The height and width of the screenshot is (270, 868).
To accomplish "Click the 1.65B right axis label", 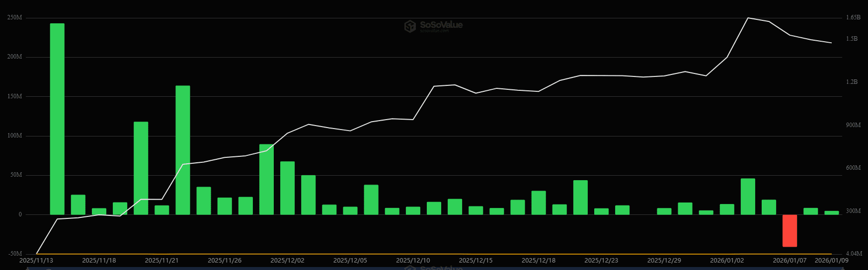I will (x=853, y=17).
